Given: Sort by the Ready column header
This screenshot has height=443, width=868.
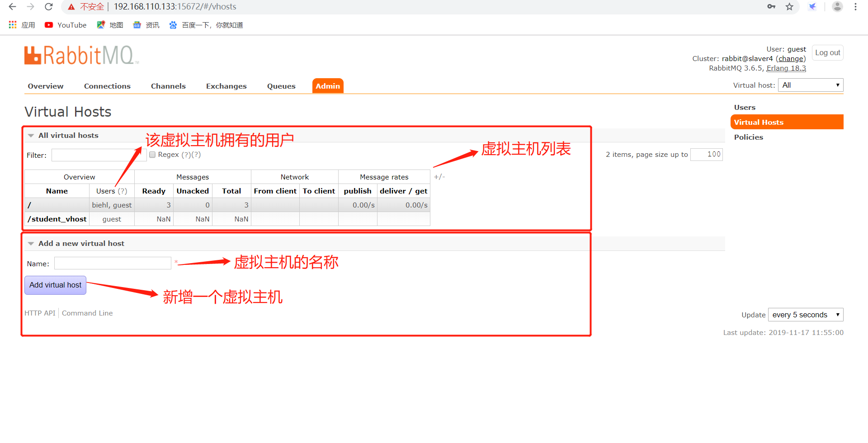Looking at the screenshot, I should click(154, 191).
